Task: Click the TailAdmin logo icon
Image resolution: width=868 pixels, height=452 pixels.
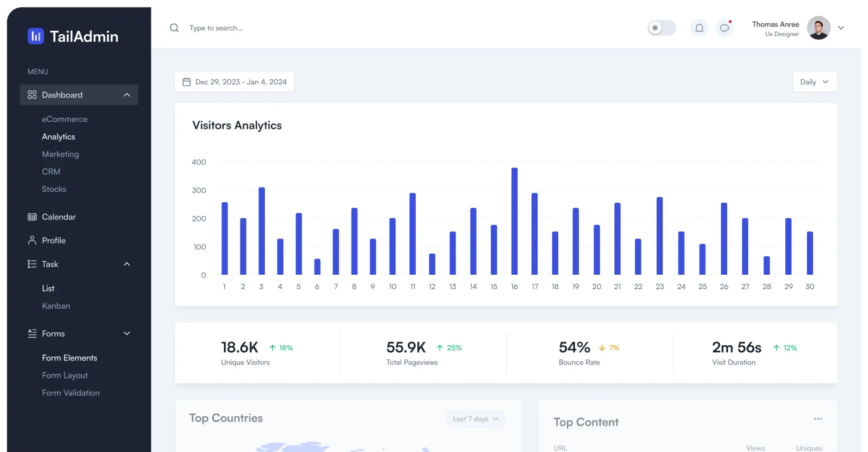Action: [x=36, y=36]
